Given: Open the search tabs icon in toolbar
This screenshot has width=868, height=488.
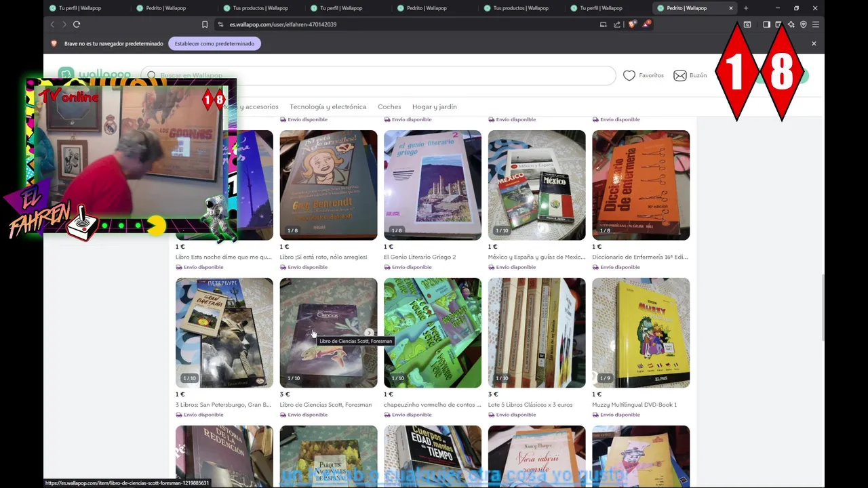Looking at the screenshot, I should click(747, 24).
